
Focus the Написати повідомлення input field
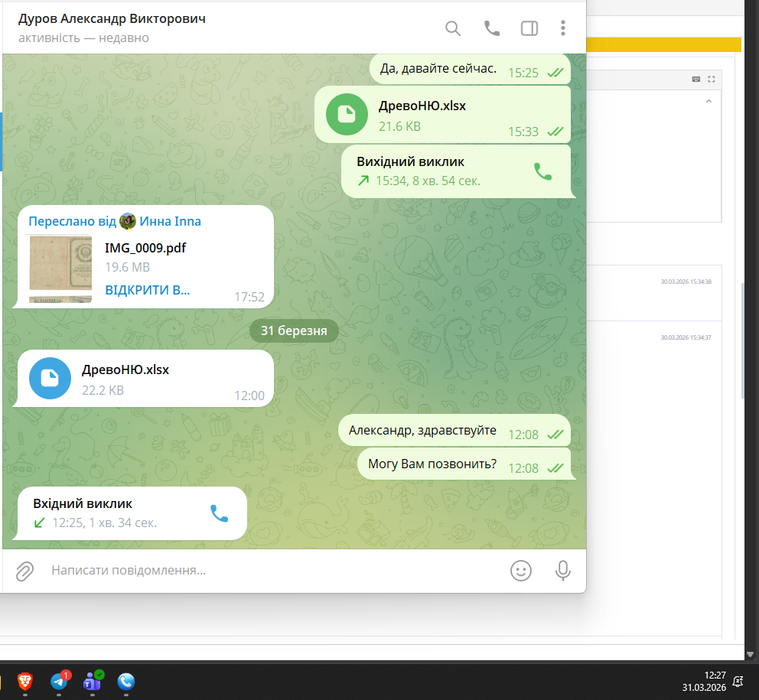pyautogui.click(x=276, y=570)
